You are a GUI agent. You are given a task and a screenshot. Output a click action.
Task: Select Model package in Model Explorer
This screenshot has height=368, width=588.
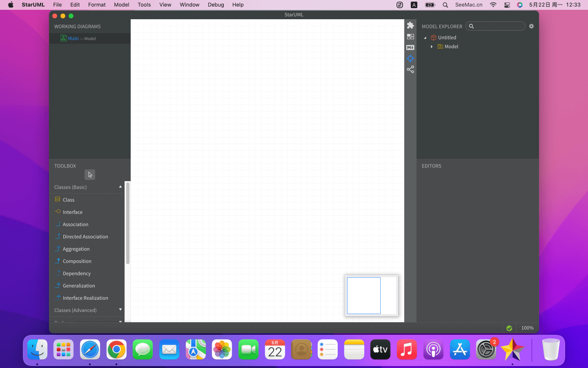448,47
